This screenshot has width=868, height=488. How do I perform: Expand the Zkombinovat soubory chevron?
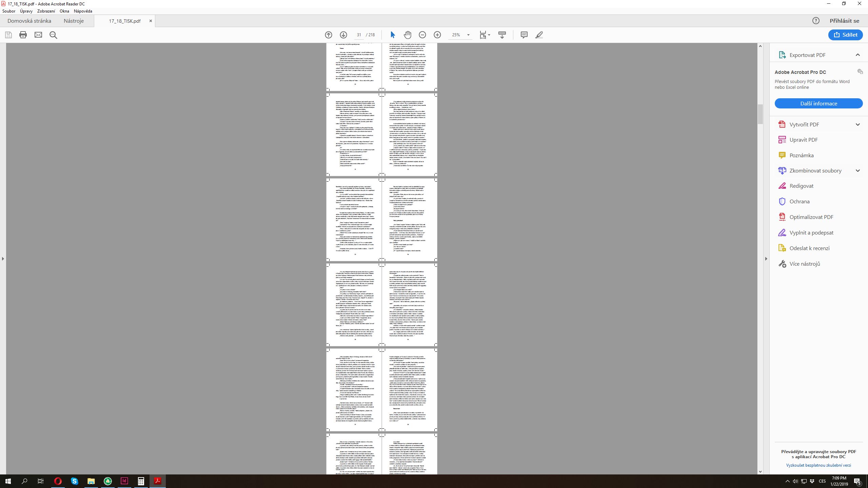pos(858,170)
